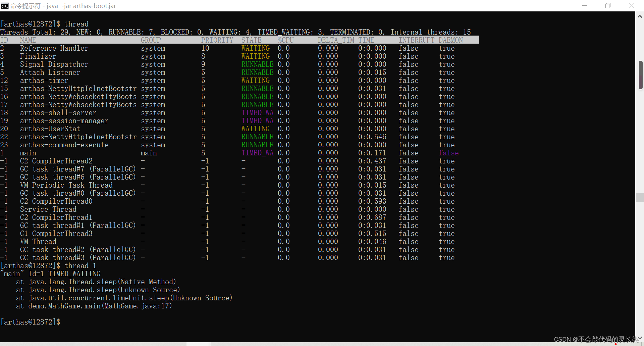Click the INTERRUPT column header
The height and width of the screenshot is (346, 644).
point(417,40)
